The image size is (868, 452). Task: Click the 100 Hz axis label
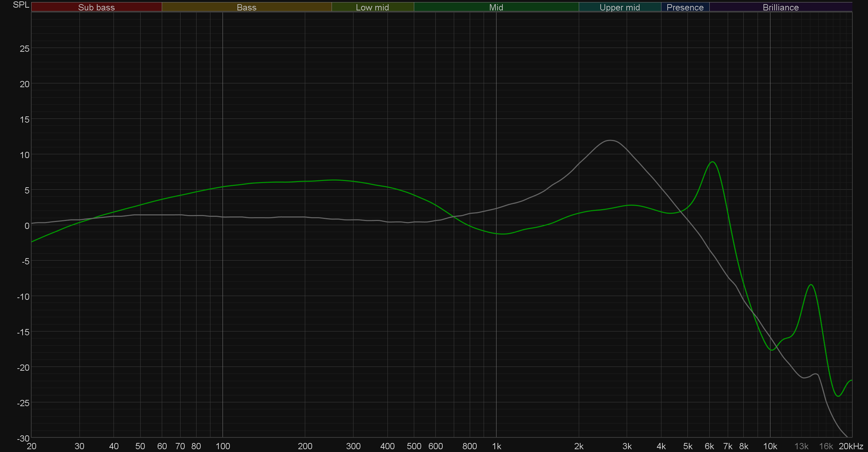tap(223, 446)
